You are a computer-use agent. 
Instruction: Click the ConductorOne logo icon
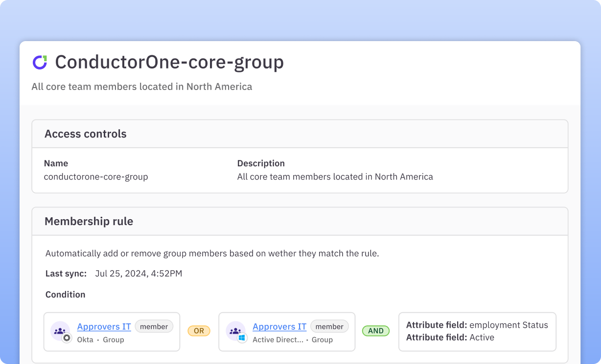coord(40,62)
